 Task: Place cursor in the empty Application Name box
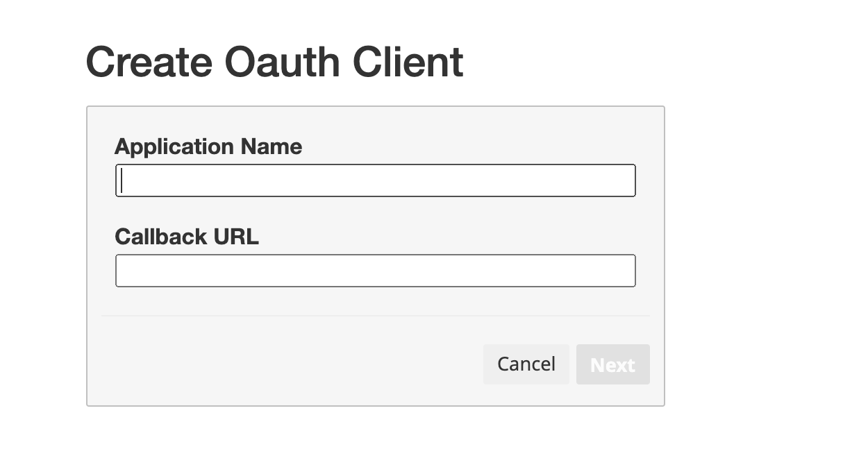click(x=375, y=180)
